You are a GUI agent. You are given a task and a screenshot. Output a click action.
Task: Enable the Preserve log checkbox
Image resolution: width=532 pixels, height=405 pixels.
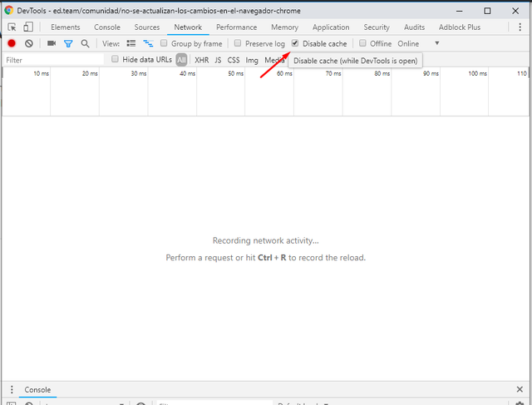238,43
